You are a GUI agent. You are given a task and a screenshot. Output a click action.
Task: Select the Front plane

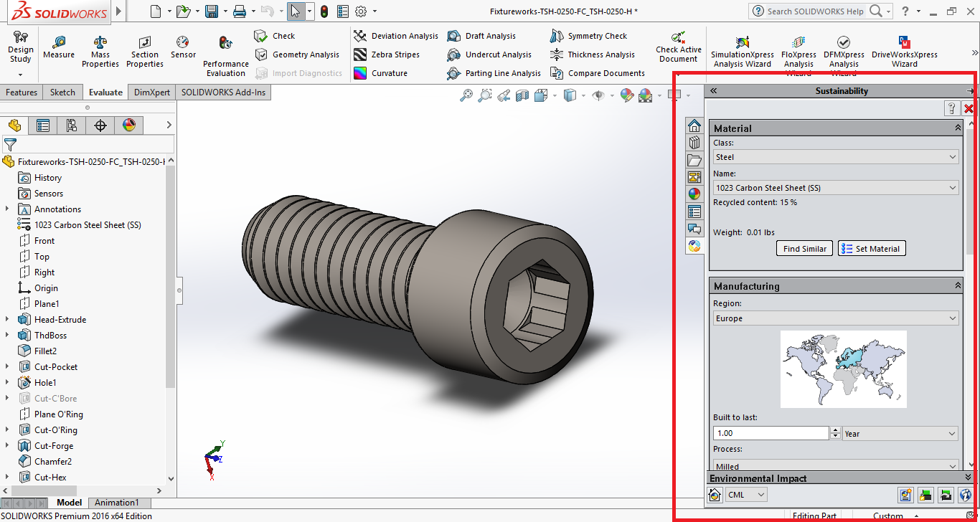click(36, 241)
